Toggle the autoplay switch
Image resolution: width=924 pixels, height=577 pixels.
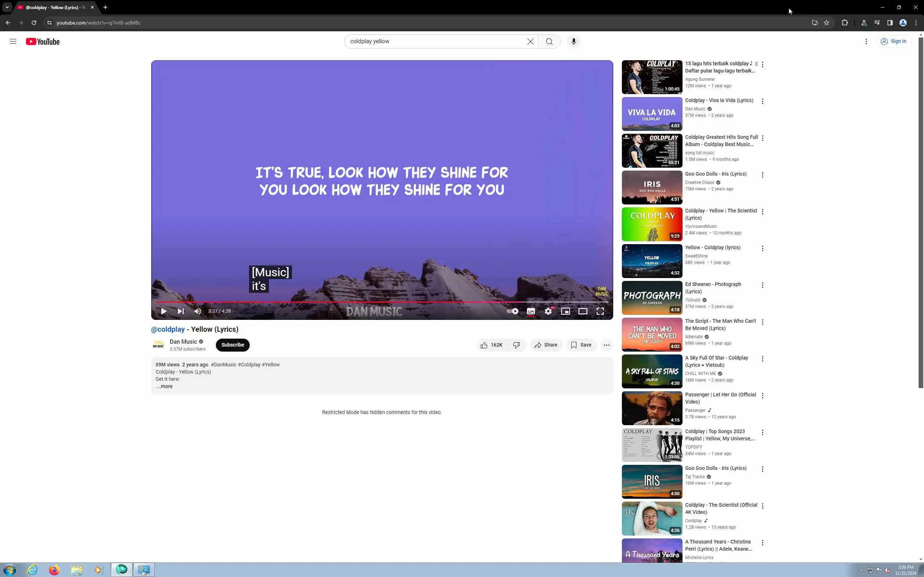click(513, 311)
